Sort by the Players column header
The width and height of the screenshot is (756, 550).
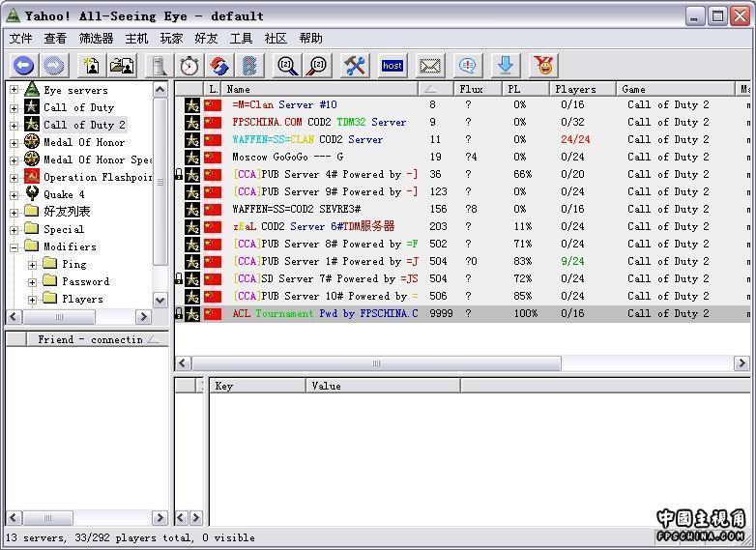[x=583, y=89]
